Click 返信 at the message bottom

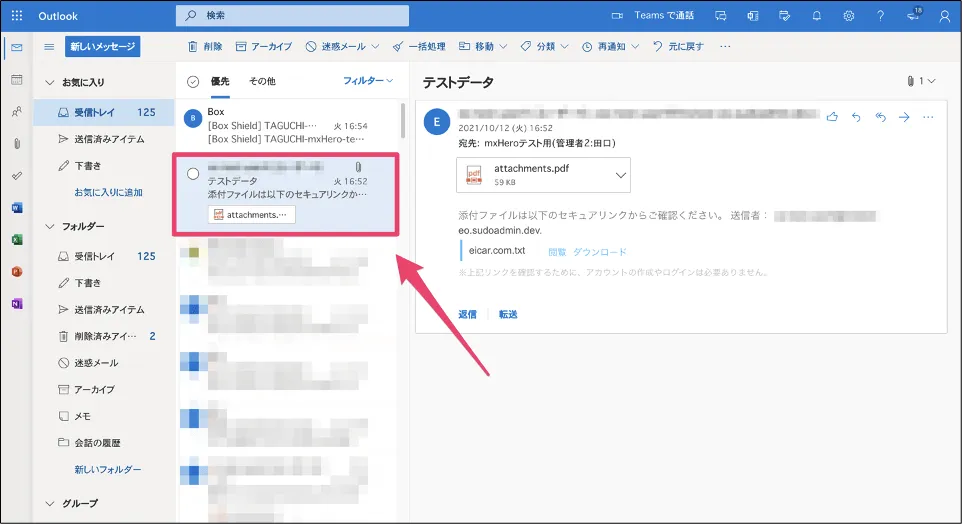click(468, 314)
